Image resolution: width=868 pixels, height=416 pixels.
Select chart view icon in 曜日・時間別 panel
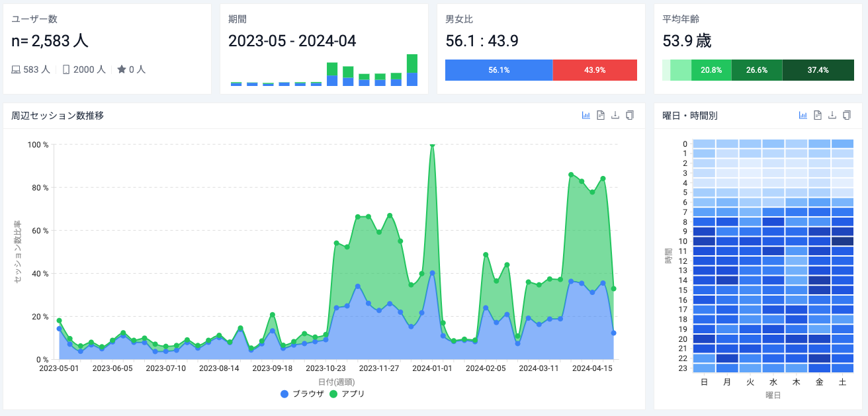pyautogui.click(x=803, y=115)
